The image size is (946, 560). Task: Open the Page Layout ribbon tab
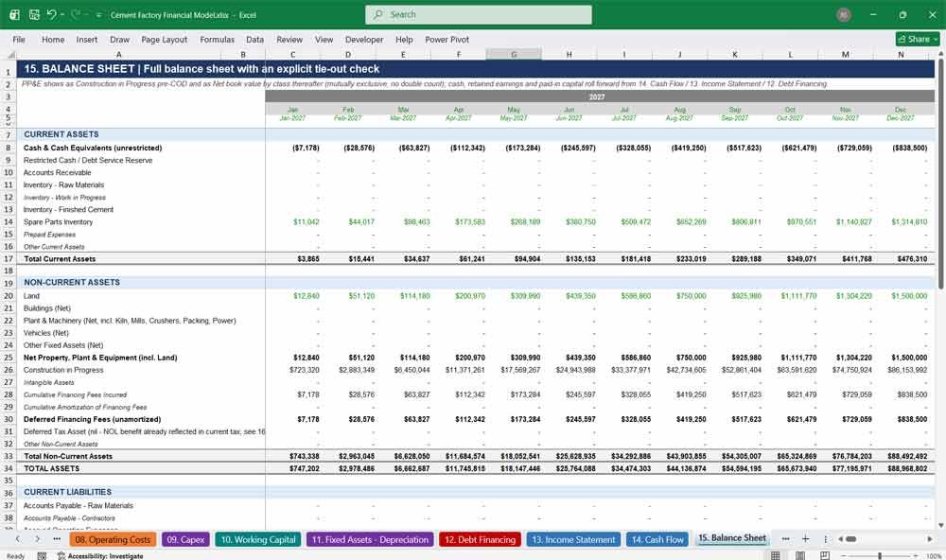(164, 39)
